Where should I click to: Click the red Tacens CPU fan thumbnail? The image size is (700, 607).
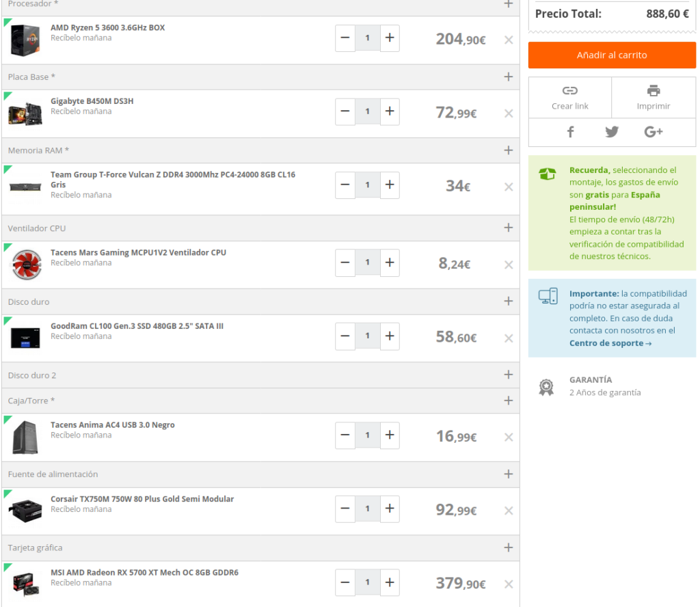point(27,265)
